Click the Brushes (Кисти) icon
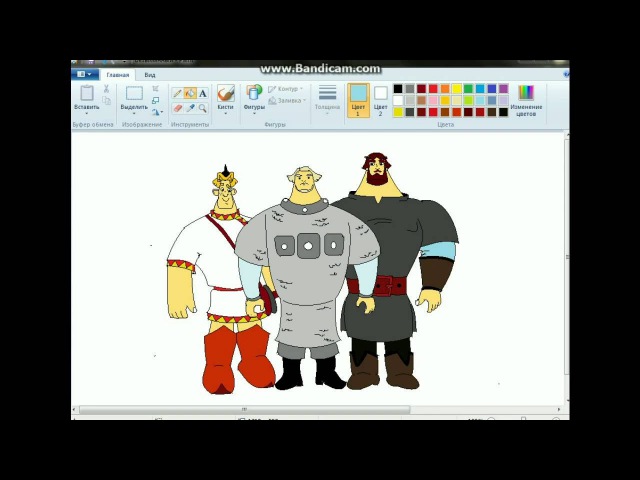The width and height of the screenshot is (640, 480). click(226, 93)
